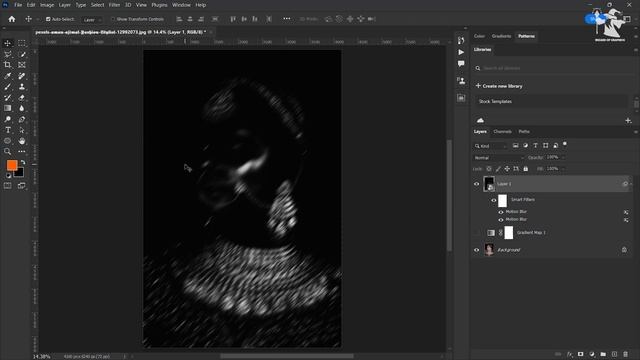The image size is (640, 360).
Task: Hide the Background layer eye icon
Action: point(476,250)
